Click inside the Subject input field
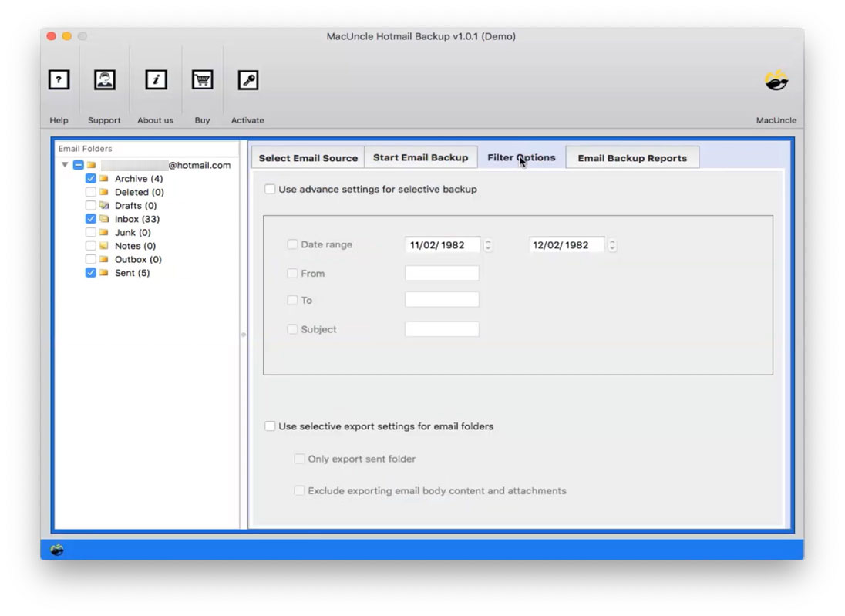The height and width of the screenshot is (616, 845). pyautogui.click(x=442, y=328)
